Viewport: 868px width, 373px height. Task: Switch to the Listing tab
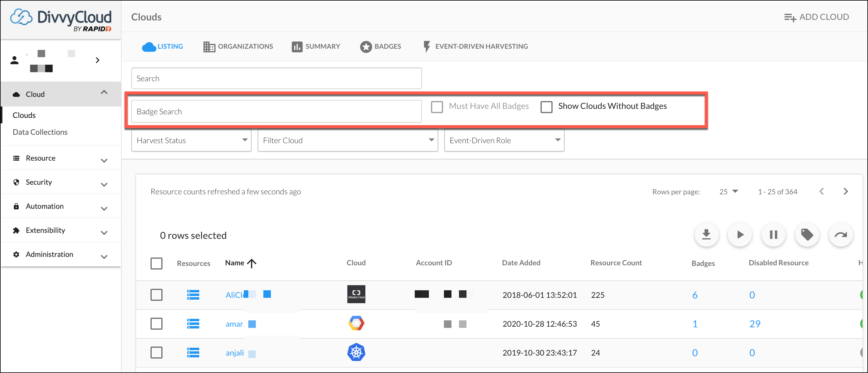[x=163, y=46]
